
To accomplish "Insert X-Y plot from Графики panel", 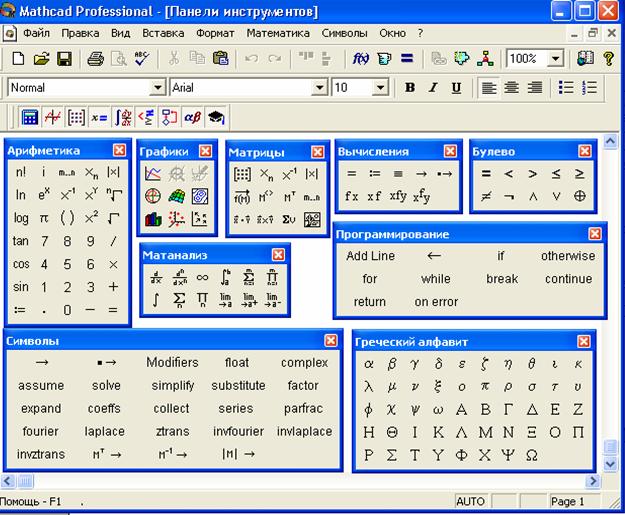I will (x=153, y=173).
